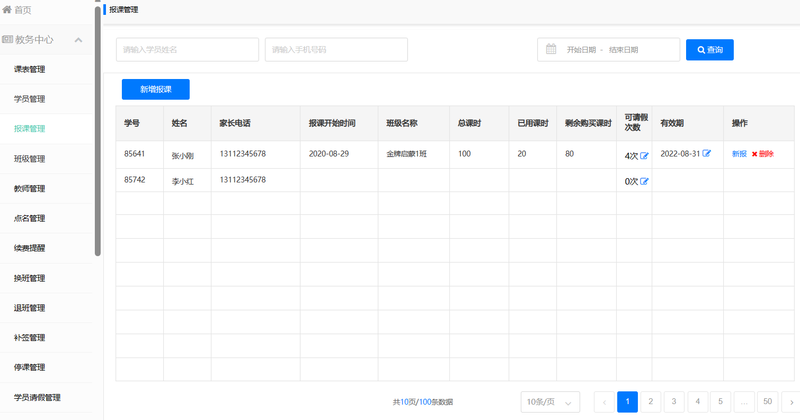
Task: Click class name 金牌启蒙1班
Action: pos(407,154)
